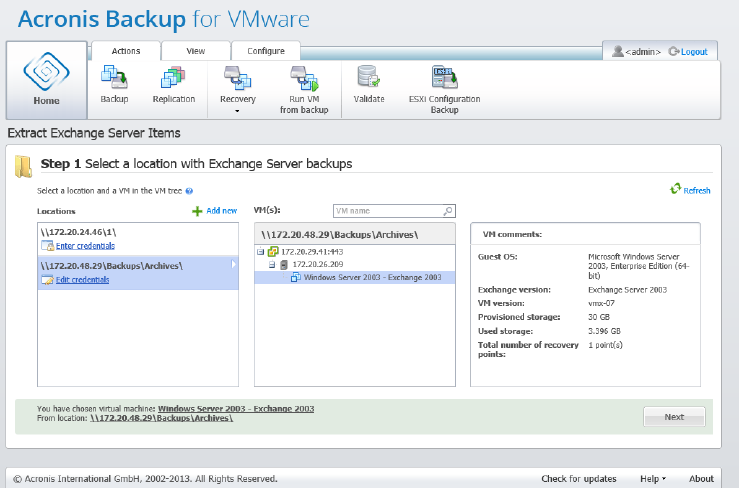Click the host server icon beside 172.20.26.209

(284, 265)
